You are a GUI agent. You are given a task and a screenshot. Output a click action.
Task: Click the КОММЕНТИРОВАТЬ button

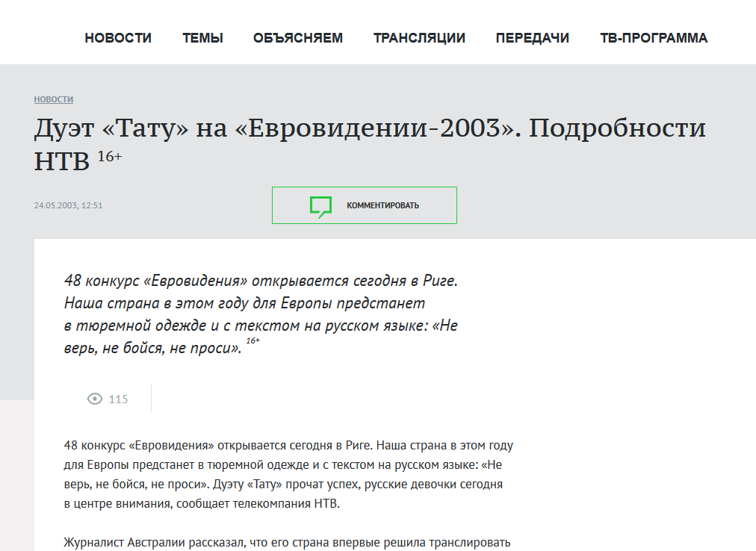tap(365, 205)
